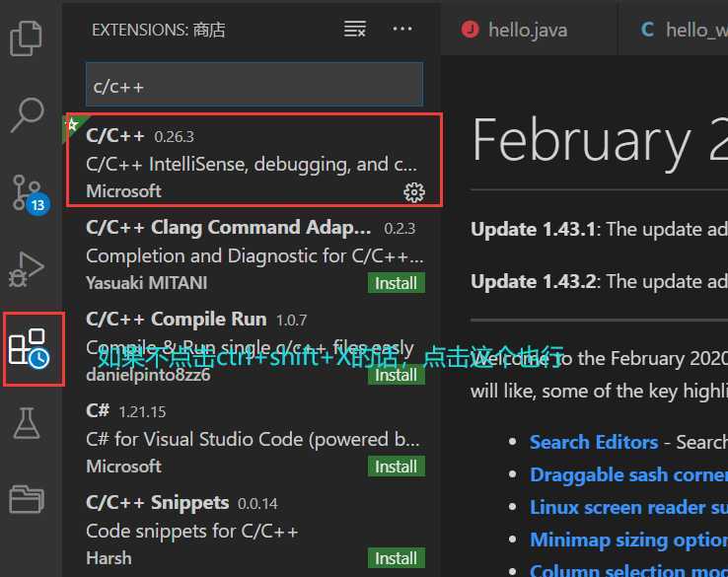Click danielpinto8zz6 publisher name
The image size is (728, 577).
pos(148,375)
